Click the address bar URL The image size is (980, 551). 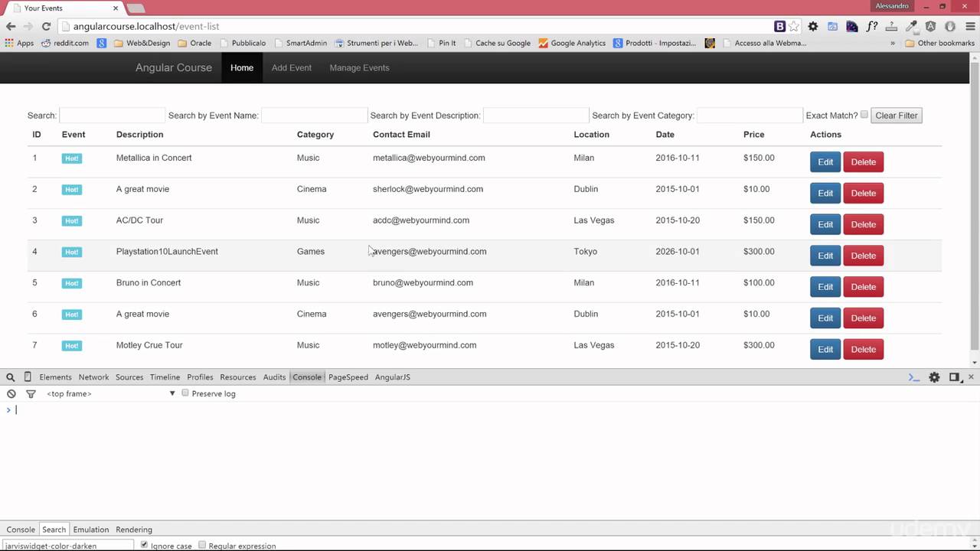pyautogui.click(x=146, y=26)
